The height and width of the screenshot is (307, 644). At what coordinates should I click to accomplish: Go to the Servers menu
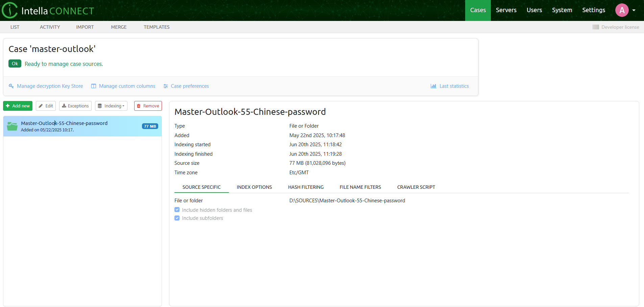(x=506, y=10)
